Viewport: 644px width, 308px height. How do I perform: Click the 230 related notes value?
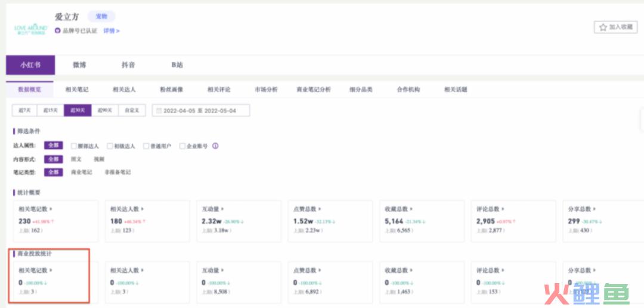24,221
